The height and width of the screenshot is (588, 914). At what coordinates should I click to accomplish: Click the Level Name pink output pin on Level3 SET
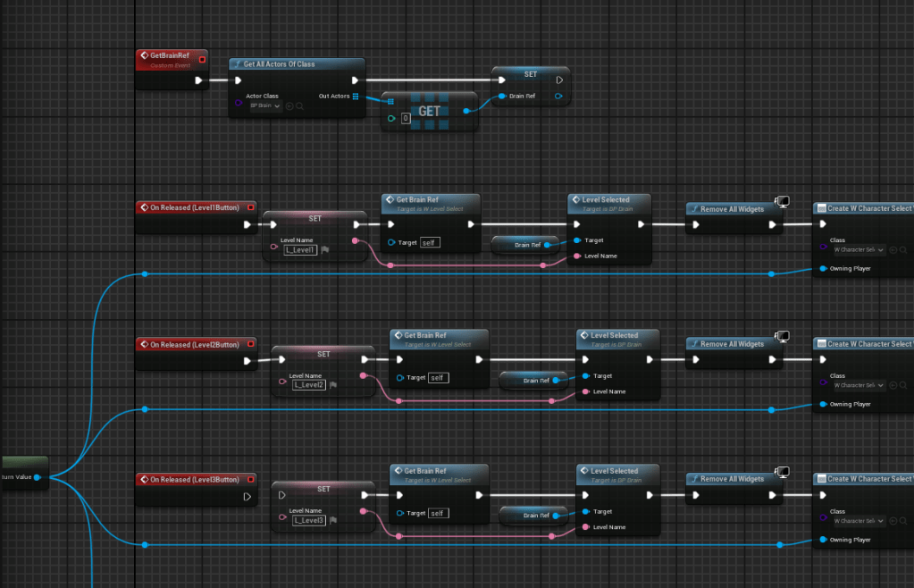[x=361, y=511]
